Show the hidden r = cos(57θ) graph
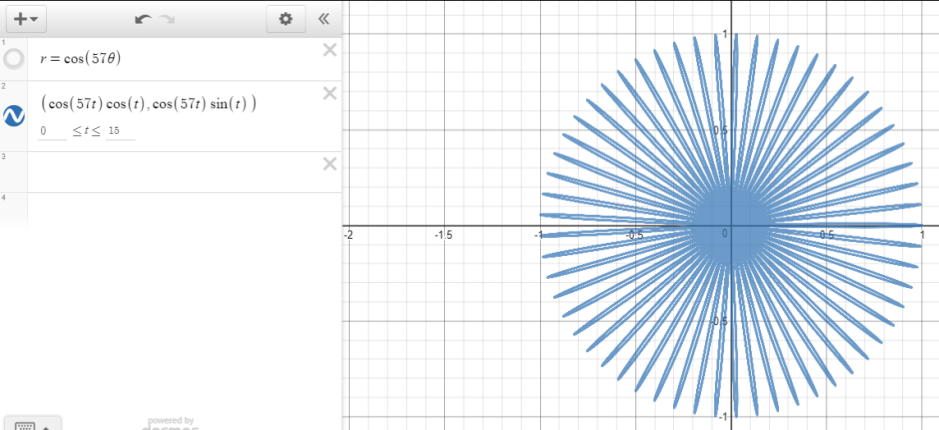This screenshot has width=939, height=430. (14, 59)
